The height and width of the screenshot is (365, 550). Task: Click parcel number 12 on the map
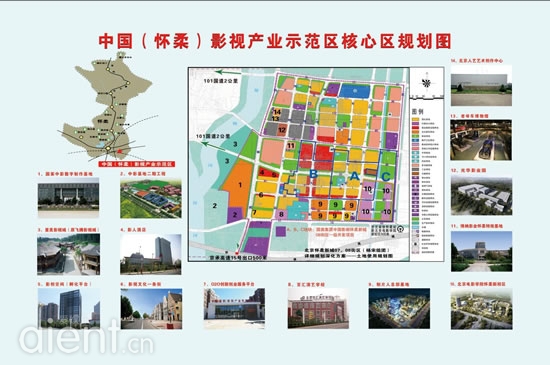coord(282,130)
